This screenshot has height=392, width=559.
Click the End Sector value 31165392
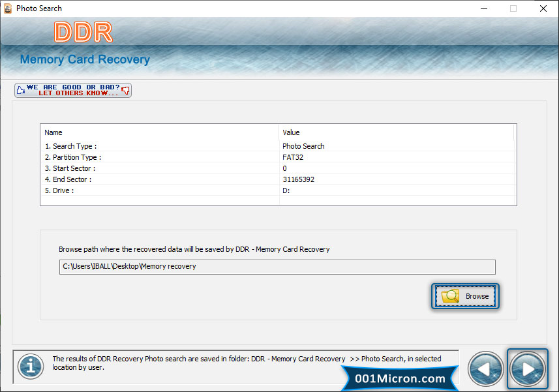(298, 179)
